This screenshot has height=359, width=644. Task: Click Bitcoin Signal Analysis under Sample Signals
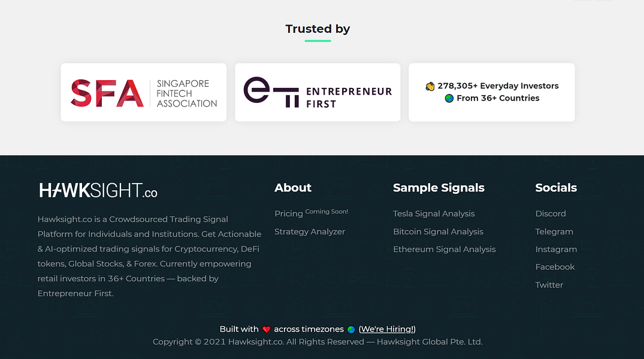438,232
